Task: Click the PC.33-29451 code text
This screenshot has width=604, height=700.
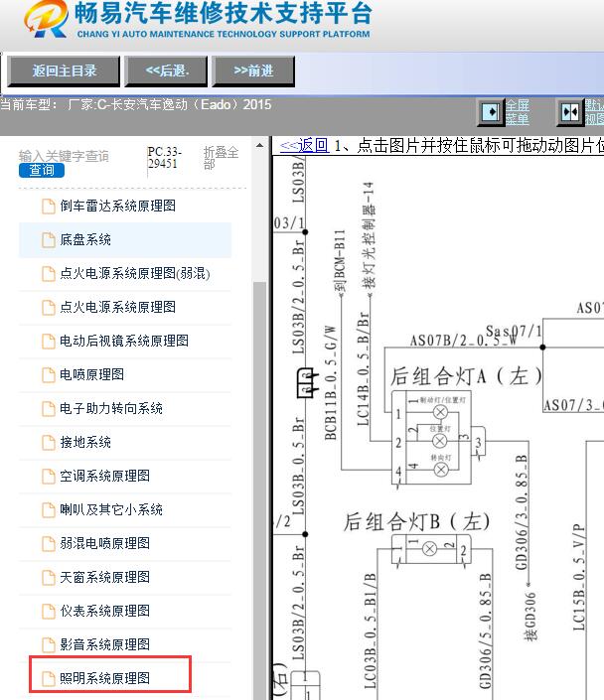Action: coord(164,158)
